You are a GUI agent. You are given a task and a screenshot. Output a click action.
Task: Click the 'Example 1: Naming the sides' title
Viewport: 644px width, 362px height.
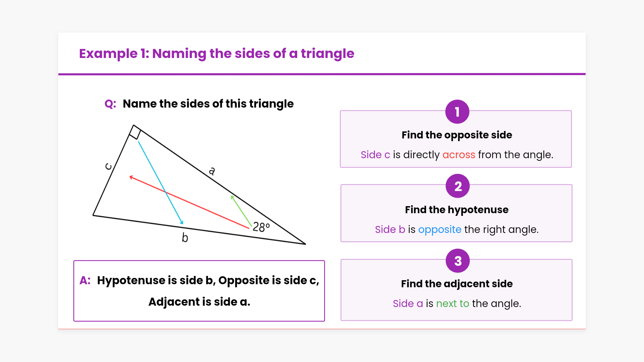click(216, 53)
